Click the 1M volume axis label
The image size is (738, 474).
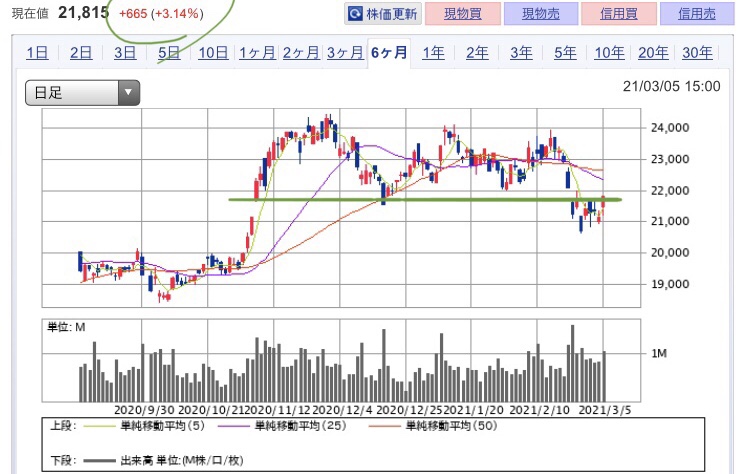659,353
